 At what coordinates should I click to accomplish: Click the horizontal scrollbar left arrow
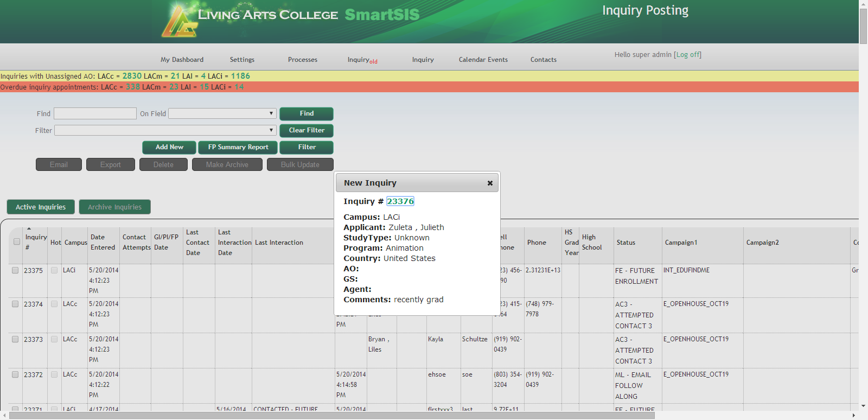coord(4,416)
